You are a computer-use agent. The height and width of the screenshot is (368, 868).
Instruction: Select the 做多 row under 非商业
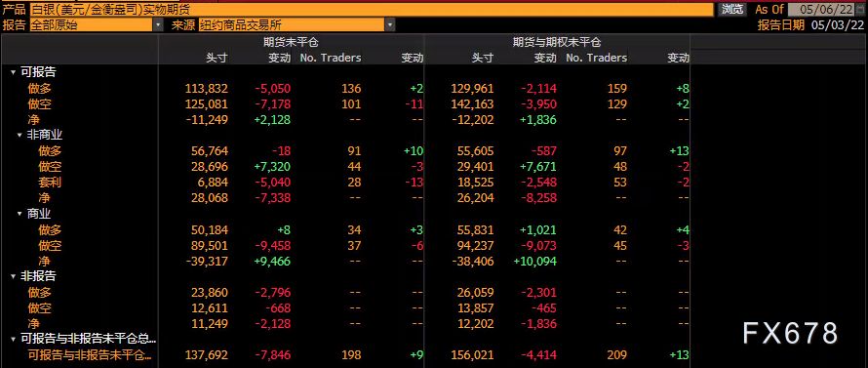click(x=50, y=150)
